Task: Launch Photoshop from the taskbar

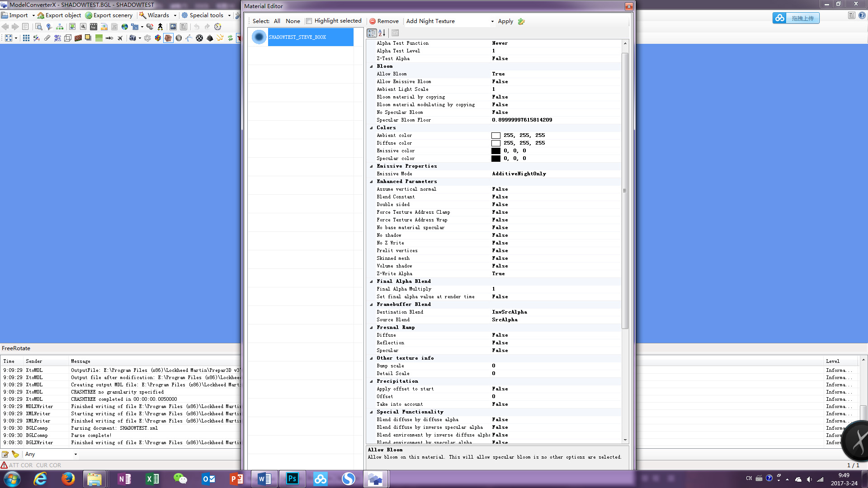Action: click(292, 479)
